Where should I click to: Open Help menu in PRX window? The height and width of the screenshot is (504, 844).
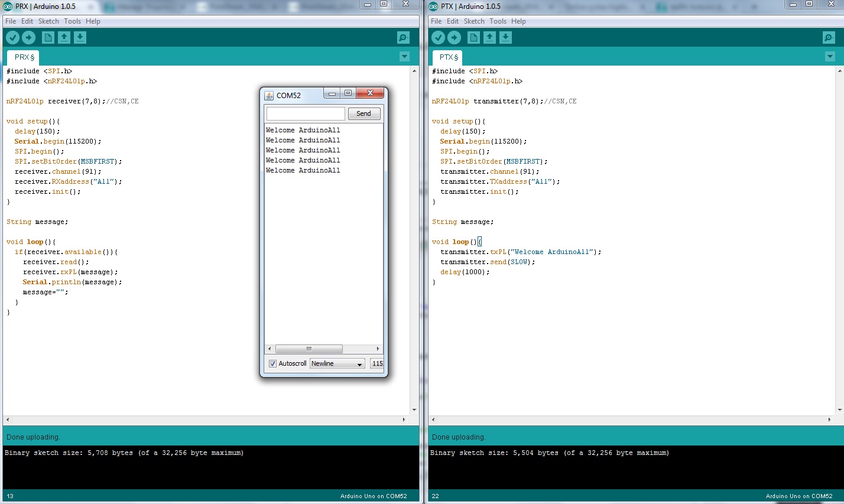coord(93,21)
